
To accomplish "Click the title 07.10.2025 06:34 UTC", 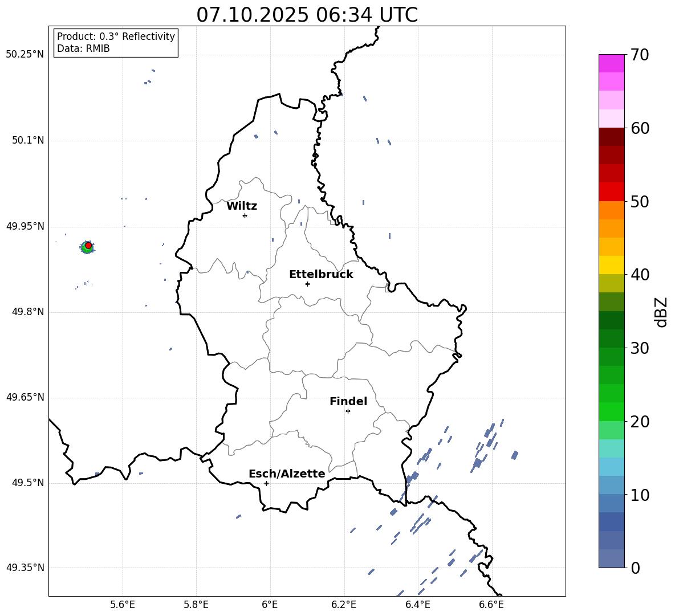I will point(307,15).
